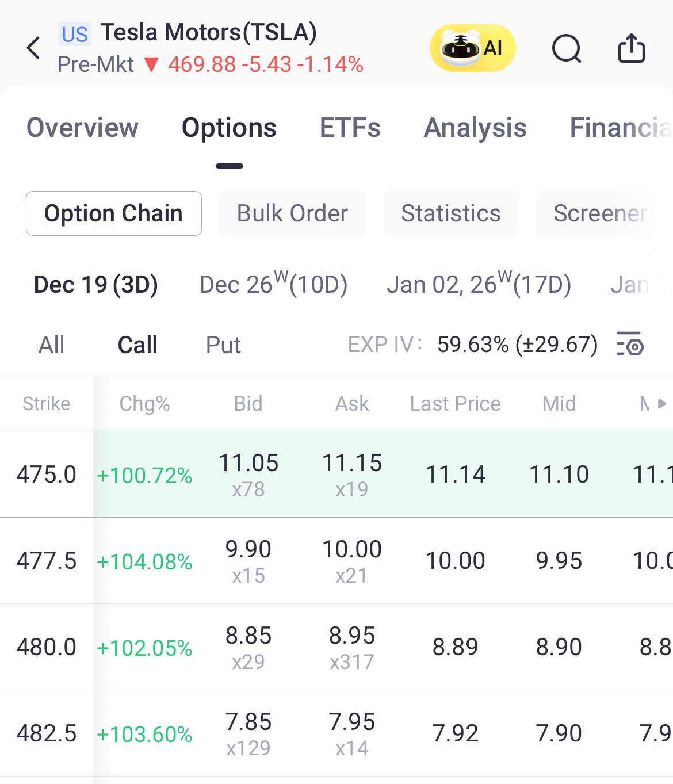673x784 pixels.
Task: Open option chain display settings icon
Action: tap(630, 344)
